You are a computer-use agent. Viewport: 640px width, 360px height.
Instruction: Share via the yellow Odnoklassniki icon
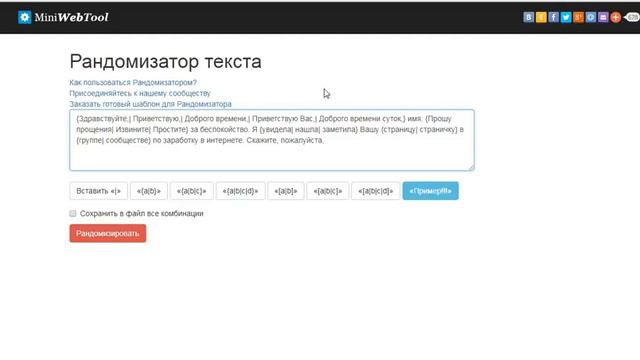coord(541,17)
